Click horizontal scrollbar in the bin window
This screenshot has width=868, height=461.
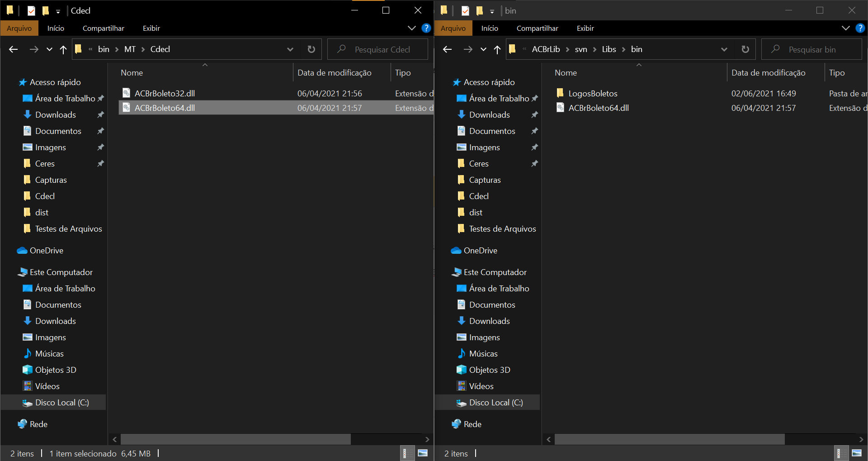tap(670, 439)
